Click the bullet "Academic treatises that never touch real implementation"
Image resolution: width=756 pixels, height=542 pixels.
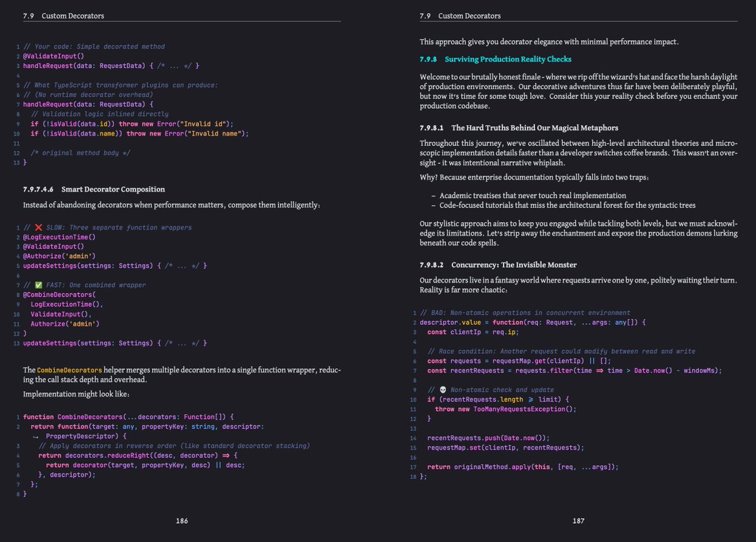coord(533,196)
